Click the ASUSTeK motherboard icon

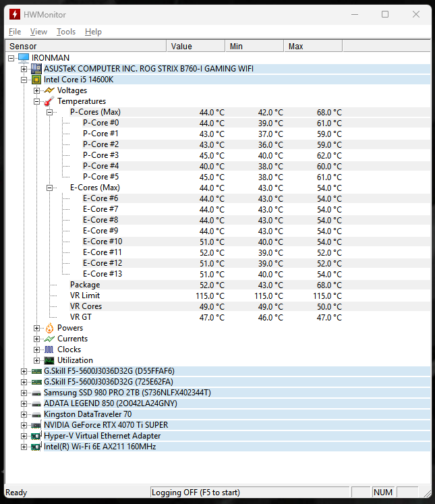click(x=36, y=69)
